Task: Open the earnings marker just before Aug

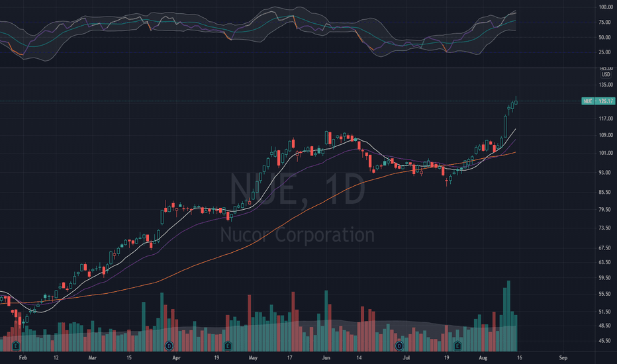Action: tap(457, 346)
